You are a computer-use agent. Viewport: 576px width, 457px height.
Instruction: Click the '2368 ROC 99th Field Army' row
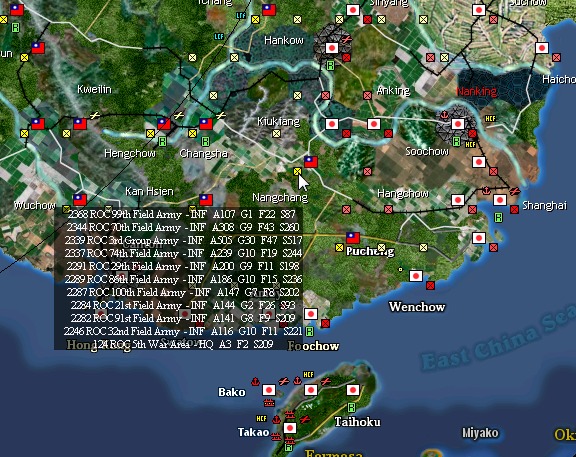click(x=181, y=214)
